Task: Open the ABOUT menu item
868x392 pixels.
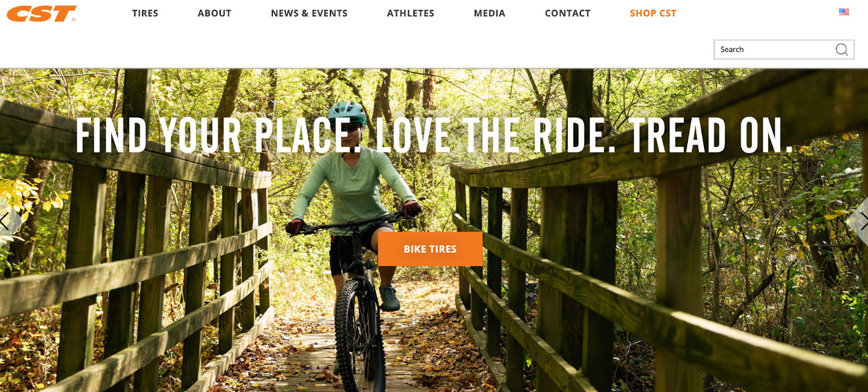Action: 214,13
